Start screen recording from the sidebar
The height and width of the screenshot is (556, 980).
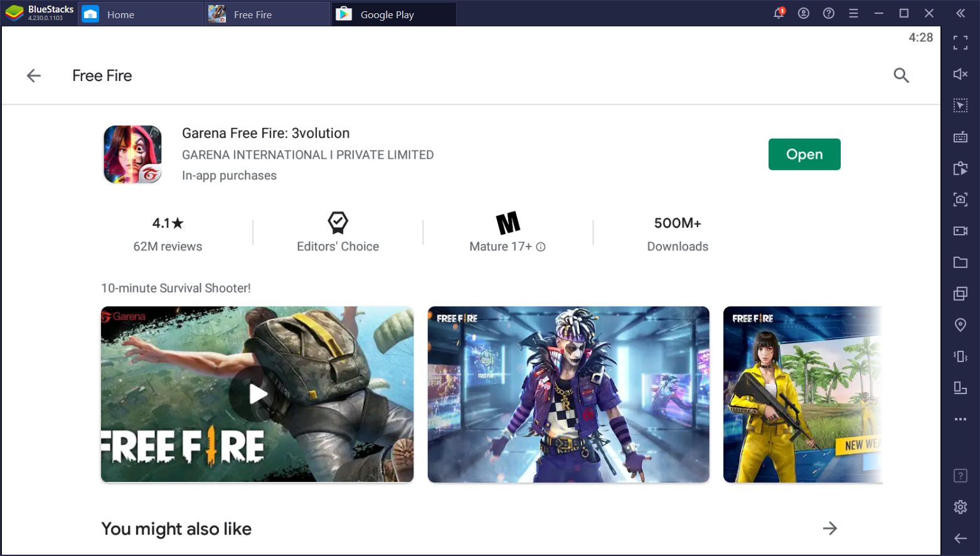click(961, 231)
